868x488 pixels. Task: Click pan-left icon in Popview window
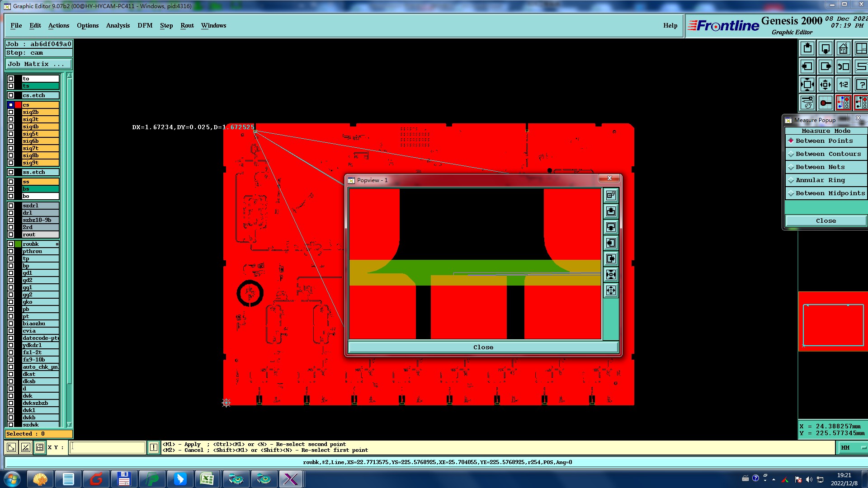click(x=611, y=243)
